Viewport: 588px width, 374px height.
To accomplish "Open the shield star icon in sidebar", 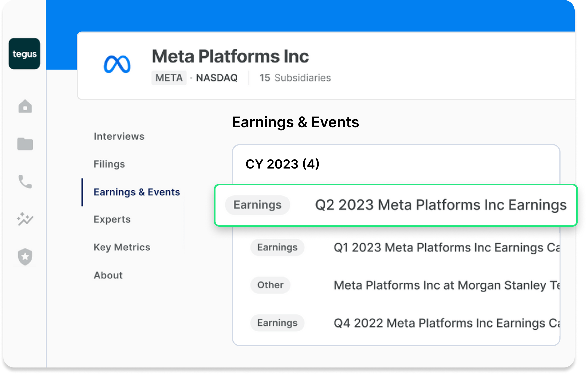I will pyautogui.click(x=25, y=257).
